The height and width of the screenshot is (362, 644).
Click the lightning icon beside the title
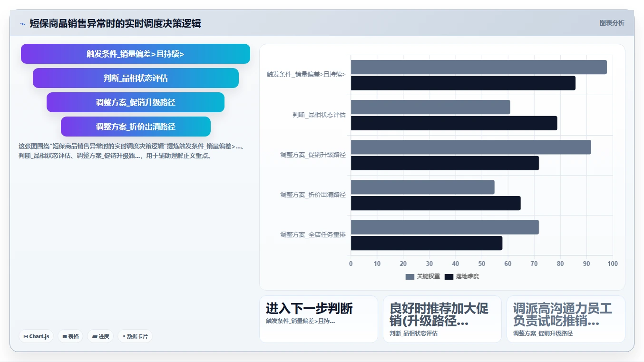coord(22,24)
